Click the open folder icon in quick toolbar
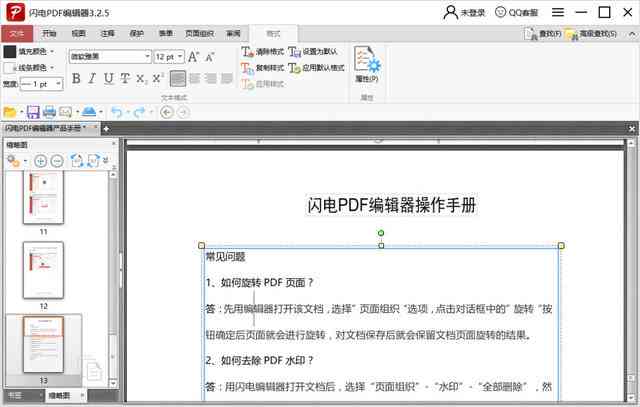Image resolution: width=640 pixels, height=407 pixels. 10,112
